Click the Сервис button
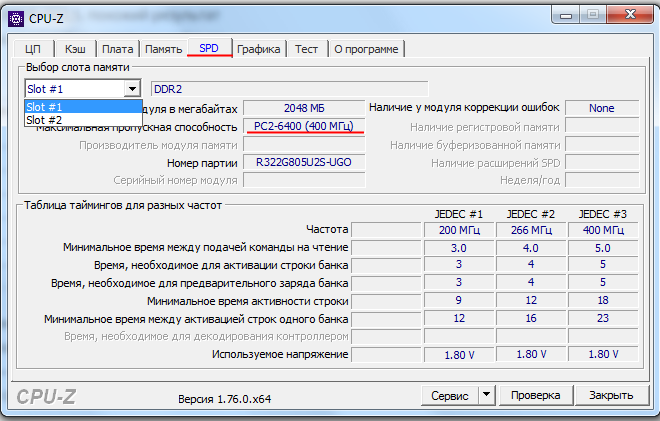The image size is (660, 421). 450,395
